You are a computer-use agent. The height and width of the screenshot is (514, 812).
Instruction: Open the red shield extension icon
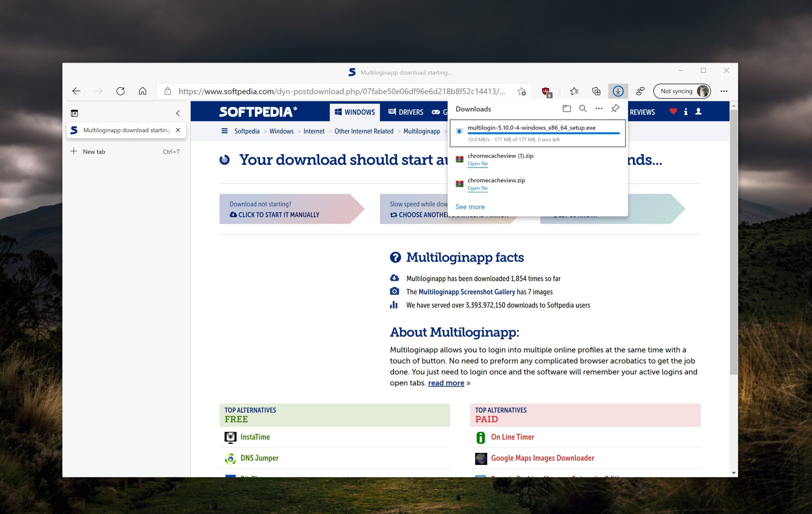[546, 92]
